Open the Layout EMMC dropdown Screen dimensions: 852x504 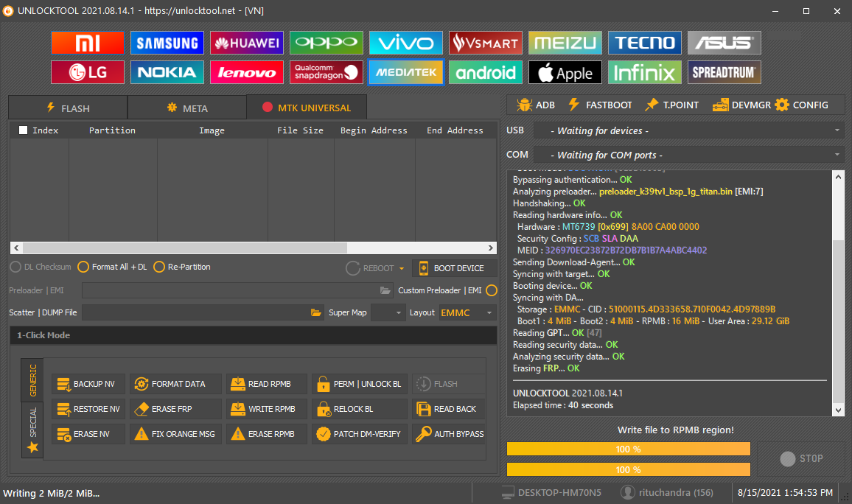(467, 313)
